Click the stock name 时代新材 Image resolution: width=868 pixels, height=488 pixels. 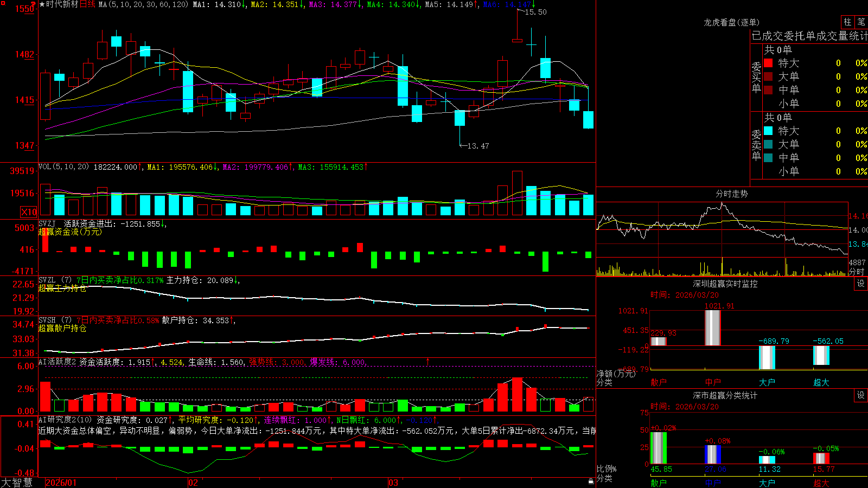coord(62,4)
